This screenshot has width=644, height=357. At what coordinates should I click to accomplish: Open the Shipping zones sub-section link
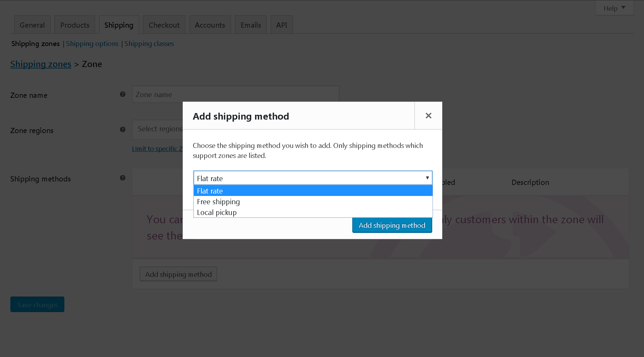coord(35,44)
